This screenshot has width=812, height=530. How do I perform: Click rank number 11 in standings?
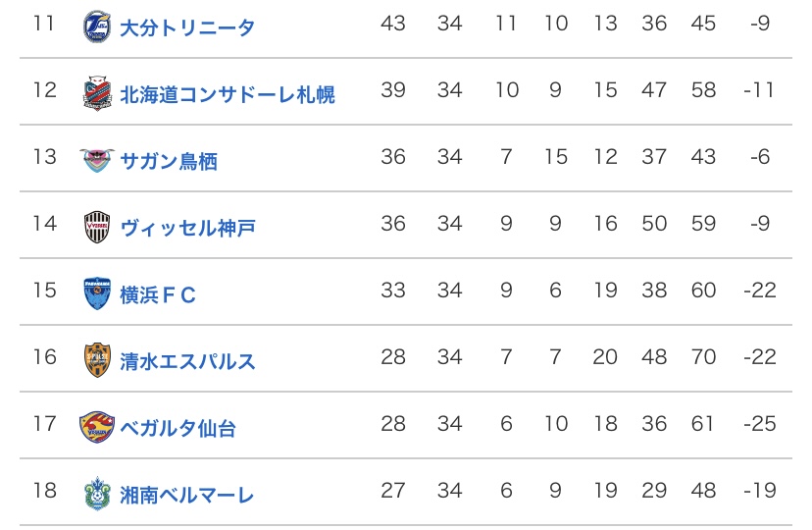pos(44,24)
